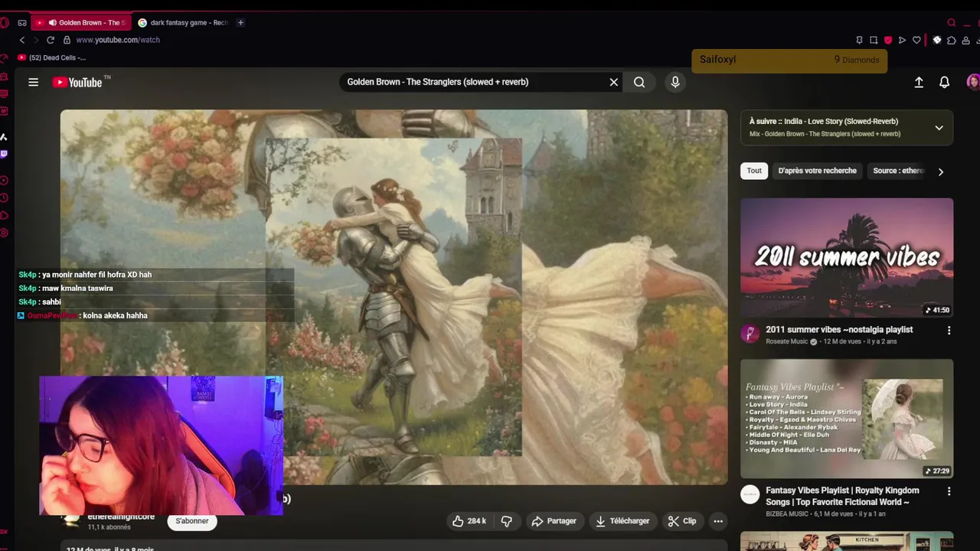The height and width of the screenshot is (551, 980).
Task: Show more filter chips with right arrow
Action: pyautogui.click(x=941, y=171)
